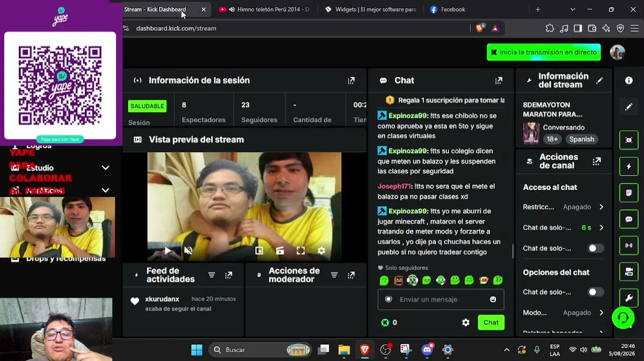Image resolution: width=644 pixels, height=361 pixels.
Task: Pop out the Feed de actividades panel
Action: pos(229,275)
